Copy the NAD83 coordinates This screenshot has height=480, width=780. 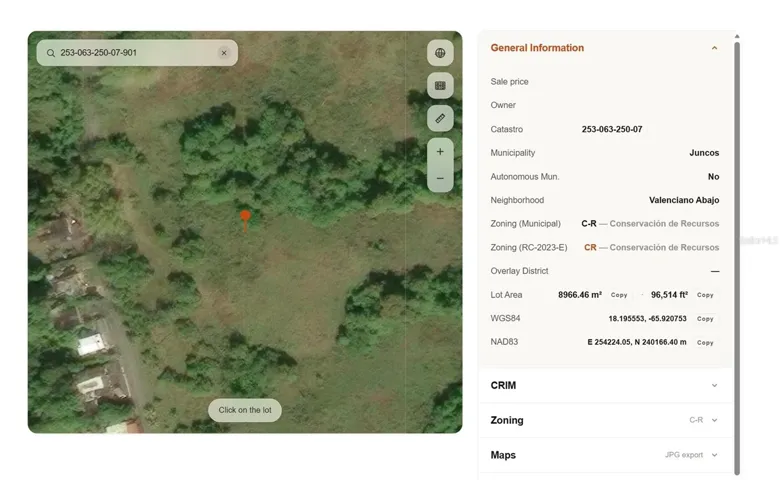point(705,343)
